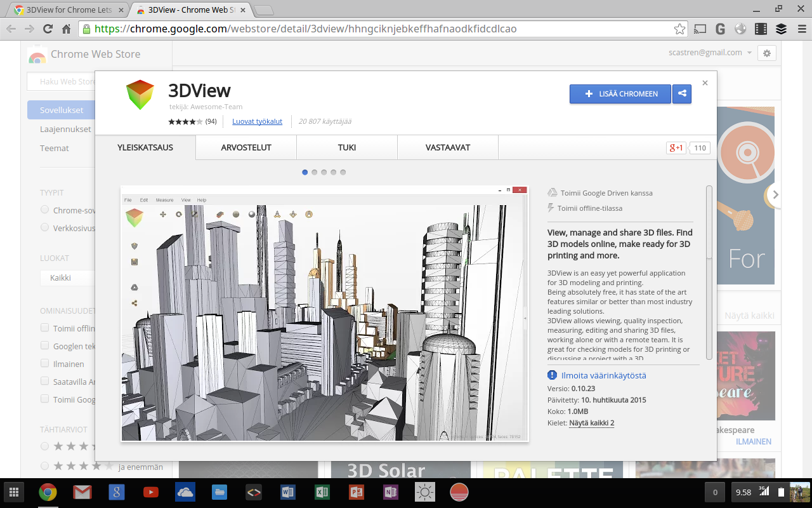Switch to the ARVOSTELUT tab

246,147
